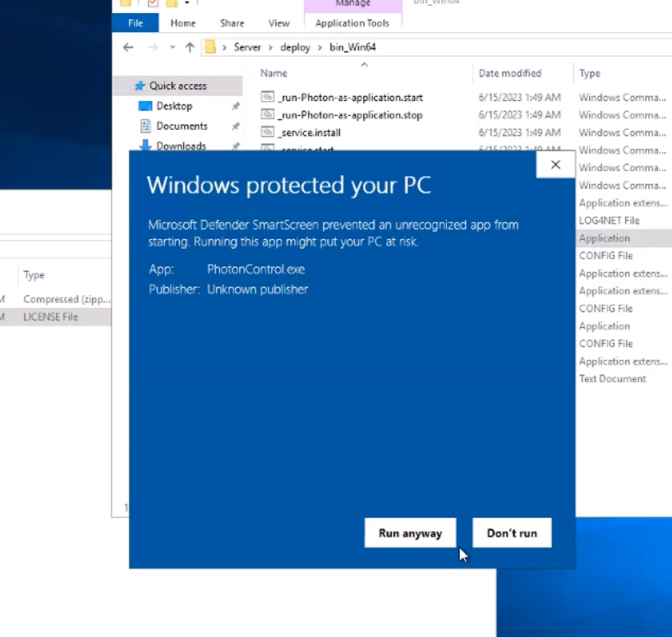Open the File menu in Explorer
Screen dimensions: 672x637
point(136,23)
